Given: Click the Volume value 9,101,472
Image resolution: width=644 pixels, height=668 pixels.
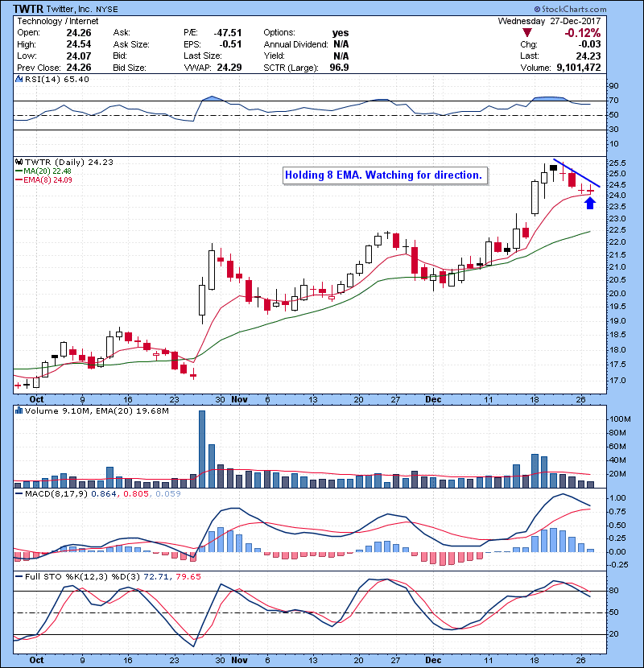Looking at the screenshot, I should coord(579,68).
